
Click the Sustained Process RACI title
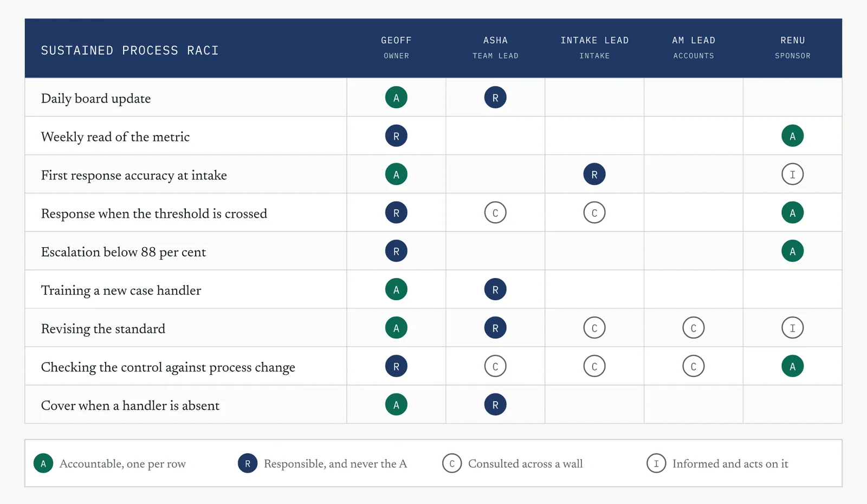(130, 50)
